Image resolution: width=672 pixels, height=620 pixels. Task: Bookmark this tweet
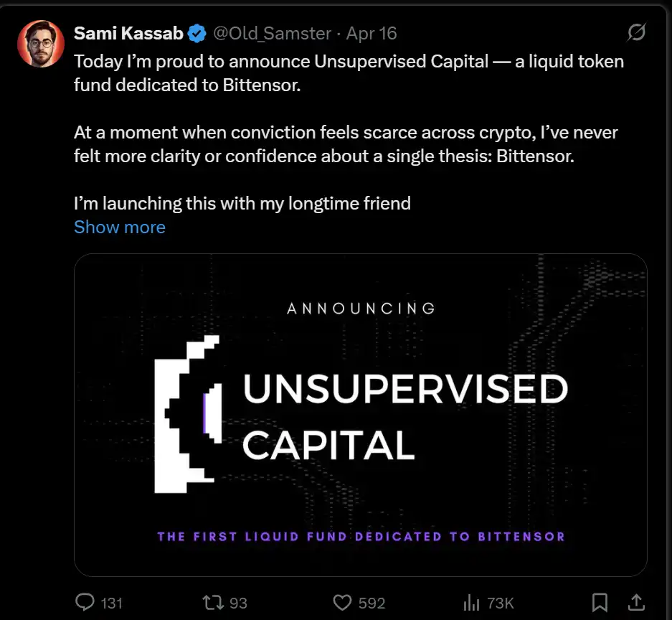[x=600, y=602]
